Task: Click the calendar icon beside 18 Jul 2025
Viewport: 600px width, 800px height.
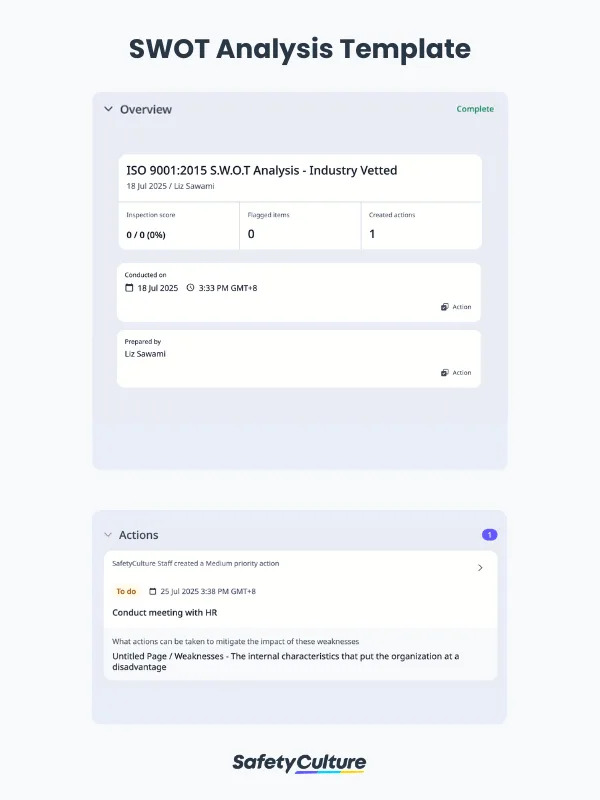Action: point(129,288)
